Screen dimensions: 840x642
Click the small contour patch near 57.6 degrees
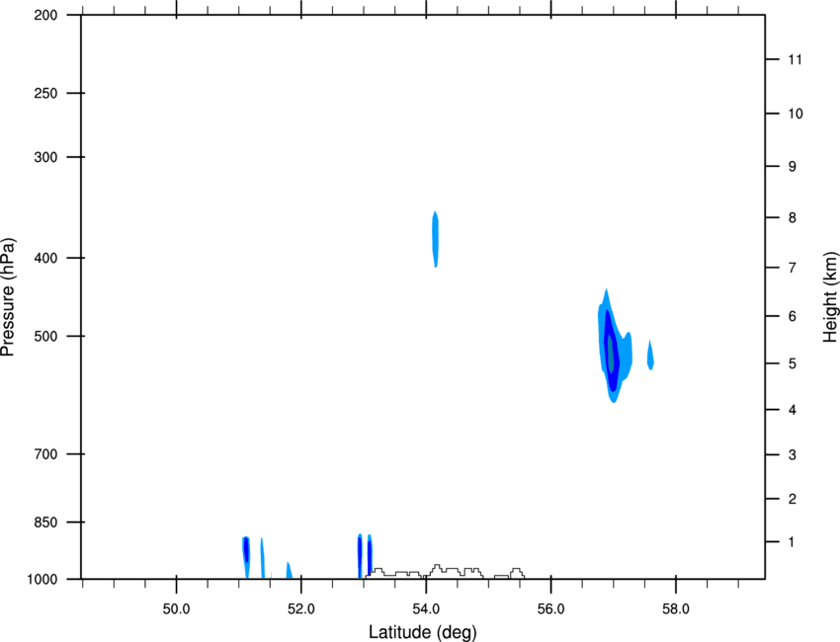tap(650, 355)
